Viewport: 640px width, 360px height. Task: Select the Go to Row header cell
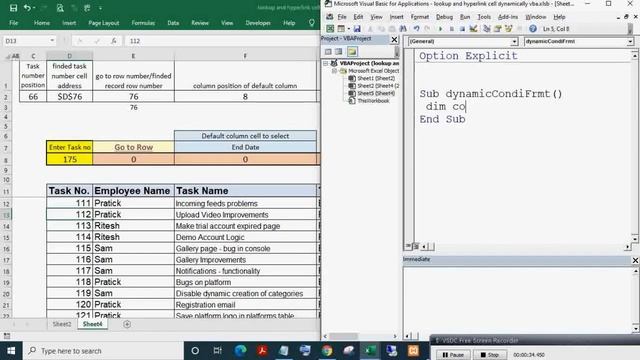[x=133, y=147]
